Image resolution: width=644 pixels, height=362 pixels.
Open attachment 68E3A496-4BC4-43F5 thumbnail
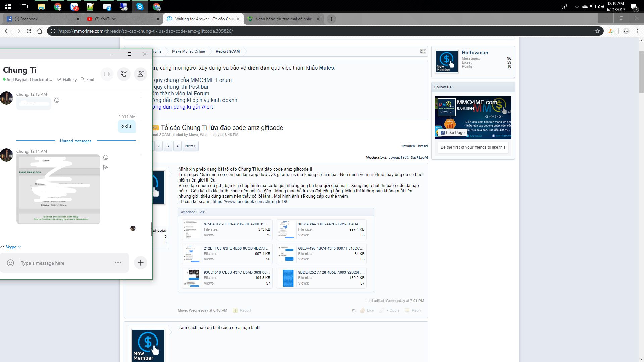(286, 254)
